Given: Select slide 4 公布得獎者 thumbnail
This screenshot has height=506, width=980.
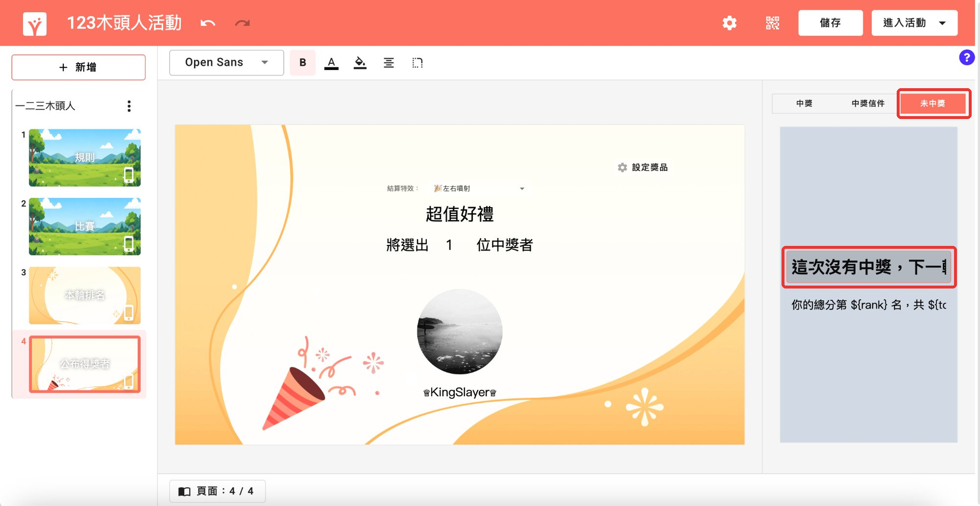Looking at the screenshot, I should pyautogui.click(x=85, y=364).
